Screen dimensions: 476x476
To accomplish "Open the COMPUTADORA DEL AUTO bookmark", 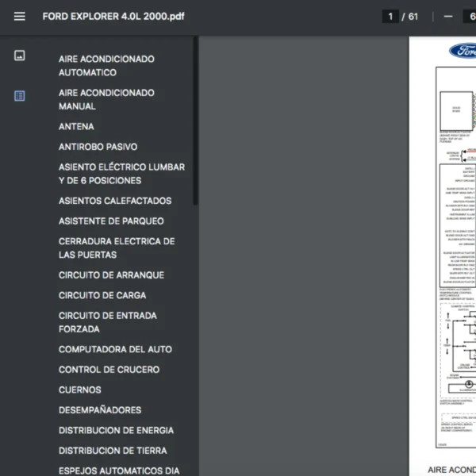I will pyautogui.click(x=115, y=349).
